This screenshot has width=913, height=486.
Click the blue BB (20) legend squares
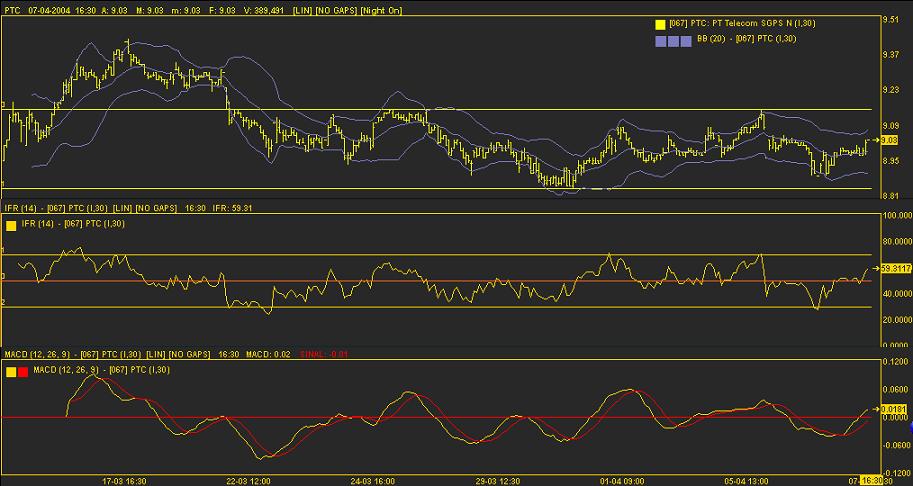(x=673, y=41)
